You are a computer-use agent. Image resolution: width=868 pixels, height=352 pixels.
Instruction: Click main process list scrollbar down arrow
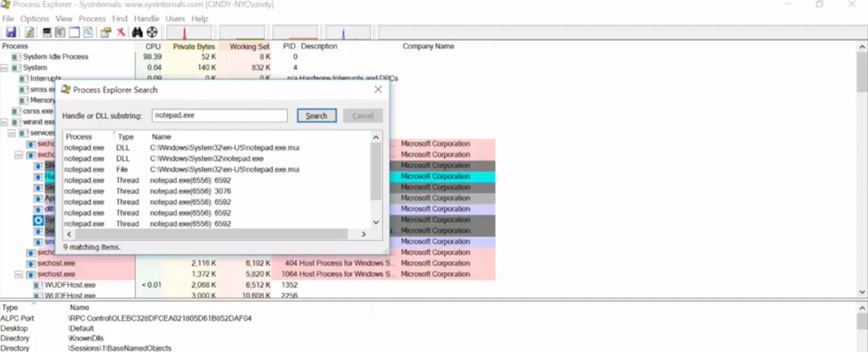click(x=862, y=292)
